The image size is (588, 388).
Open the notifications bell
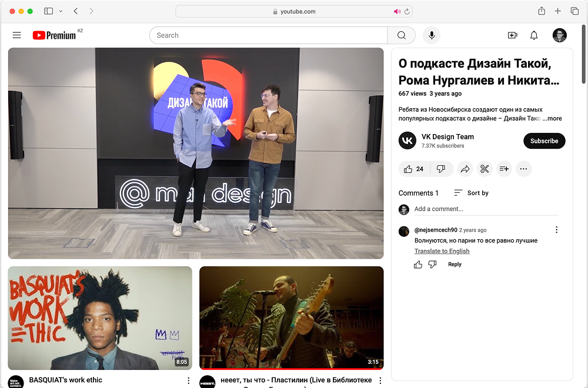[534, 35]
